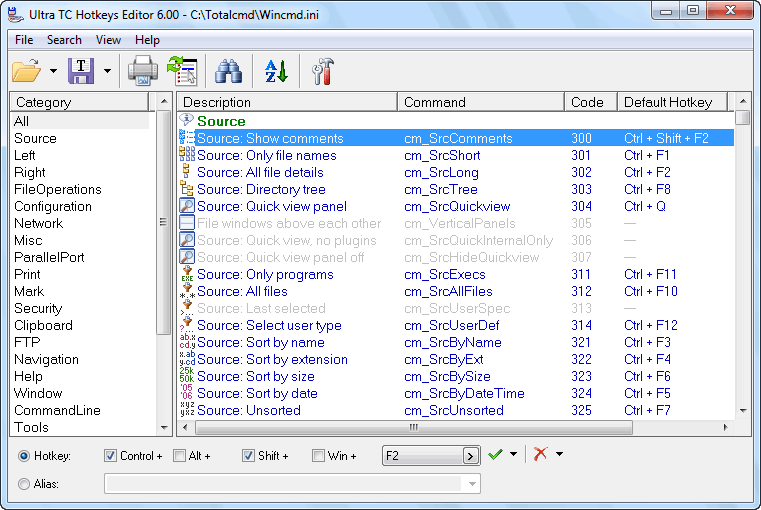The height and width of the screenshot is (510, 761).
Task: Open the View menu
Action: [x=108, y=40]
